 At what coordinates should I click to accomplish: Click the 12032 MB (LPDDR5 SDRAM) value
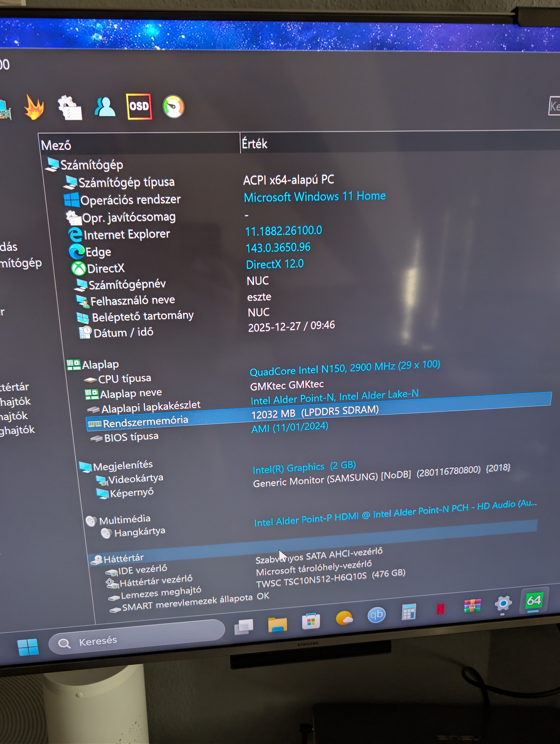[x=315, y=412]
